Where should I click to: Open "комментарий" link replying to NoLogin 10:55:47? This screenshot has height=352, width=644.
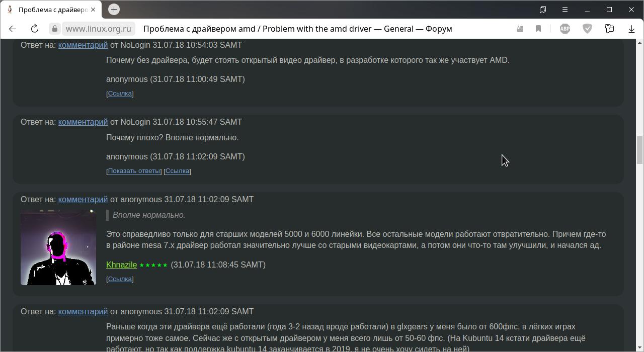83,122
